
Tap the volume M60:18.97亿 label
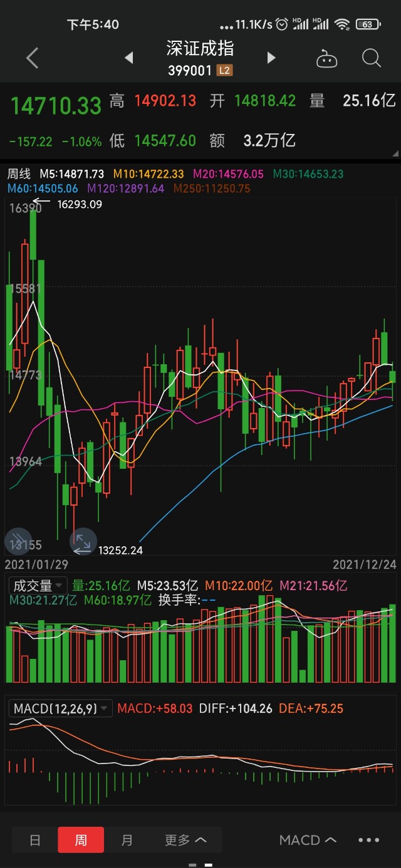[x=117, y=600]
